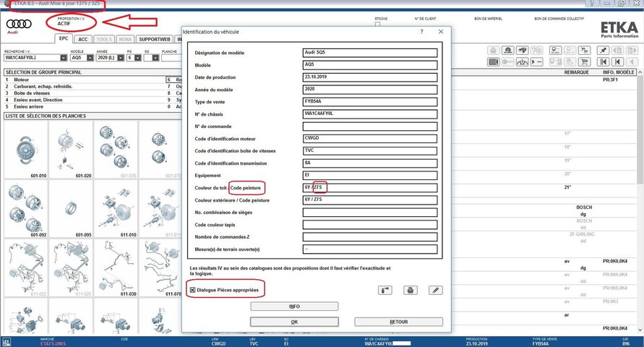
Task: Click scrollbar down arrow in parts list
Action: [x=640, y=330]
